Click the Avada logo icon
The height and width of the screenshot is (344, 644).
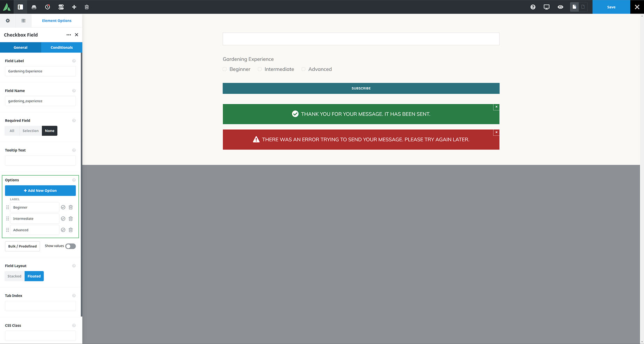[x=7, y=7]
